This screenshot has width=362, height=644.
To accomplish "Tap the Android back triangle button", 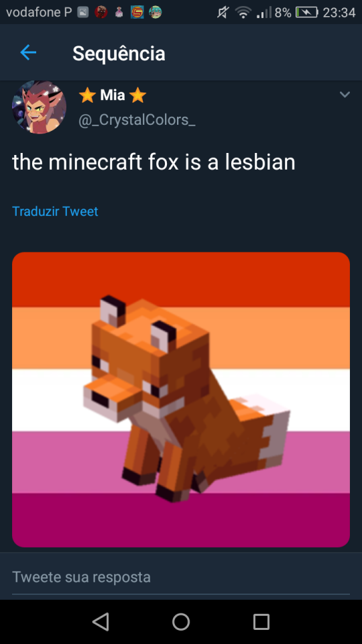I will (x=101, y=621).
